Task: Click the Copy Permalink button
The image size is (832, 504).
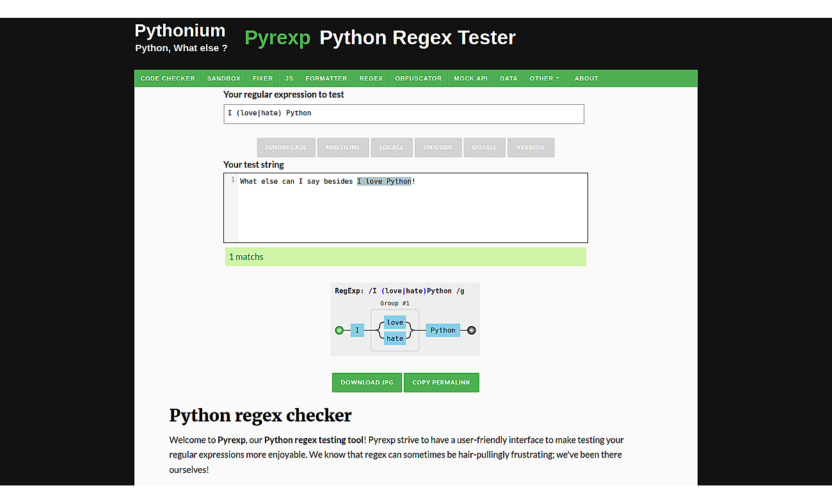Action: tap(442, 382)
